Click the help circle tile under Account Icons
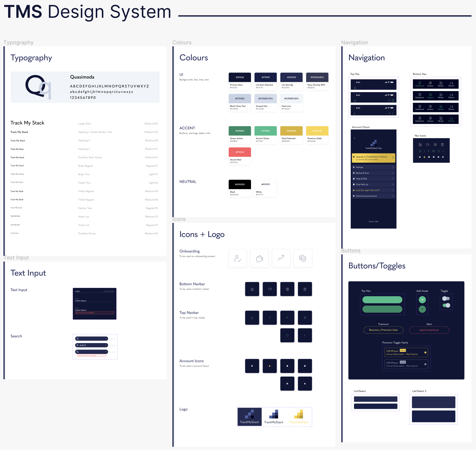The width and height of the screenshot is (476, 450). tap(305, 366)
